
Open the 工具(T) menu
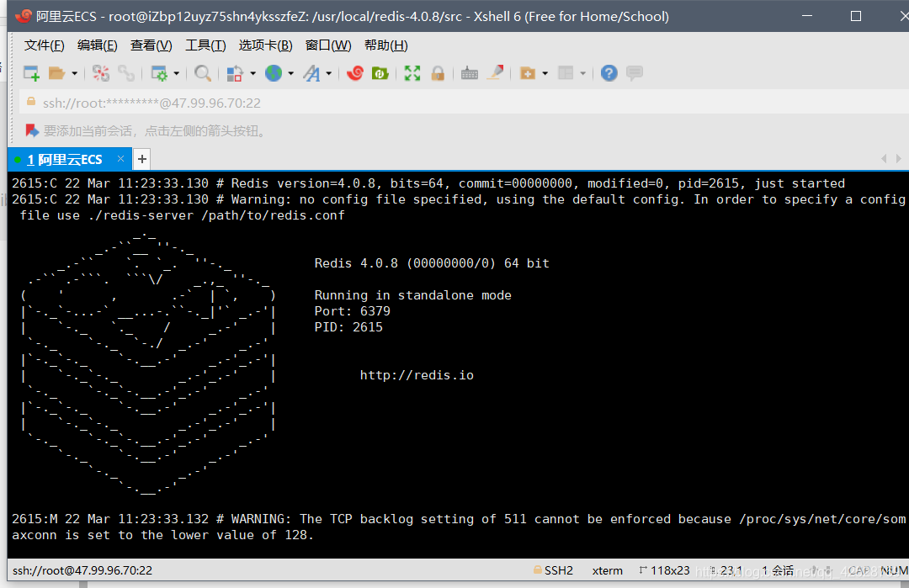206,45
